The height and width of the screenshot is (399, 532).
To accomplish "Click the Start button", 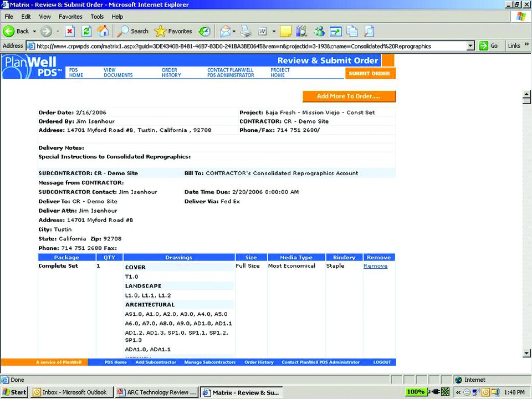I will tap(14, 392).
